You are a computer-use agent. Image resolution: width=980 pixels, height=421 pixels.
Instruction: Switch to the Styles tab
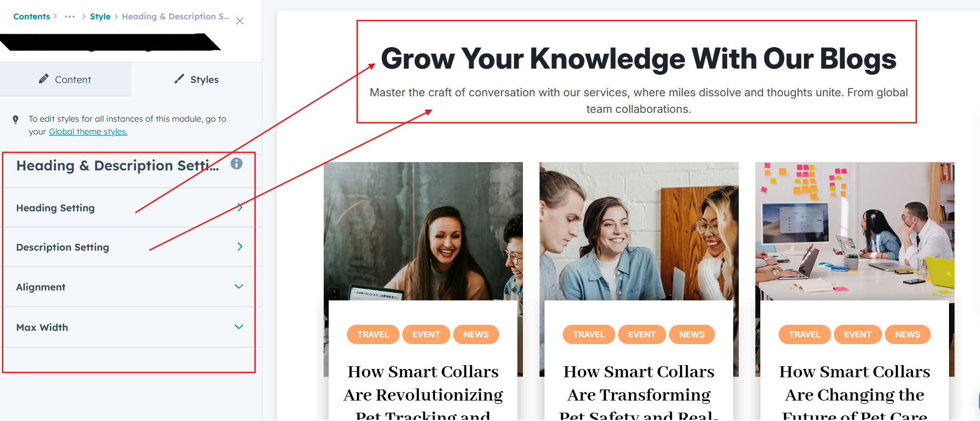(x=196, y=80)
